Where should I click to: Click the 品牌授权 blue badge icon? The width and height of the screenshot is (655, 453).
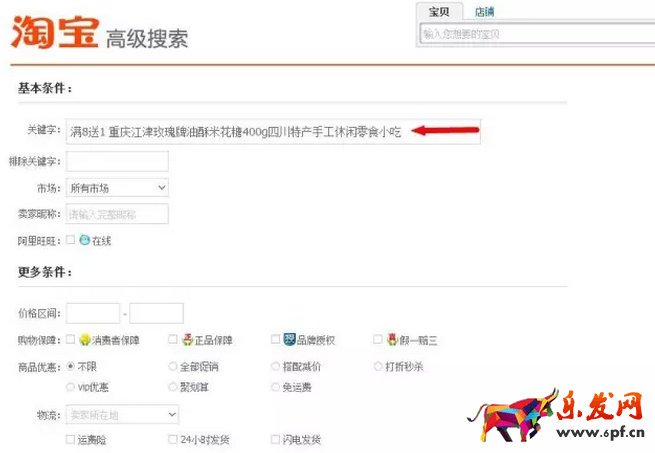click(x=289, y=339)
